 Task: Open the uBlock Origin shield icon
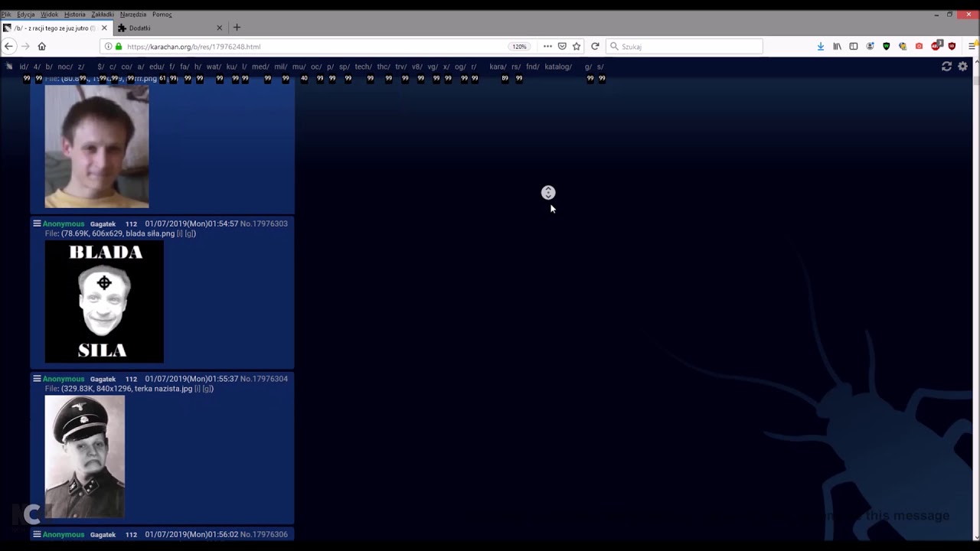click(x=952, y=47)
